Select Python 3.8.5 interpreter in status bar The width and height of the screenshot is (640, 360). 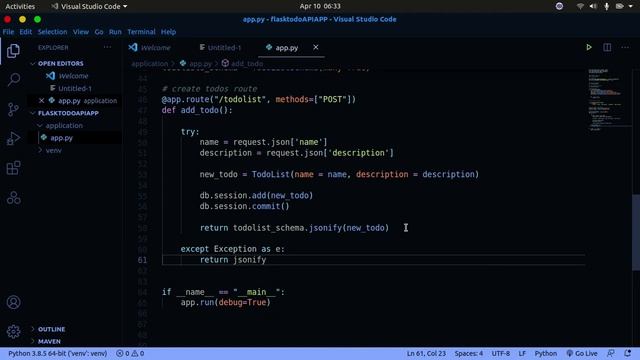pyautogui.click(x=58, y=353)
